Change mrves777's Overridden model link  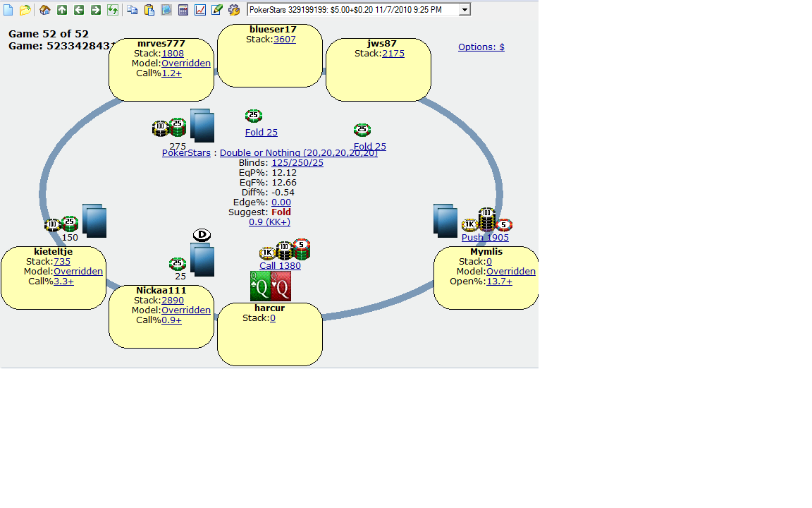pos(186,64)
